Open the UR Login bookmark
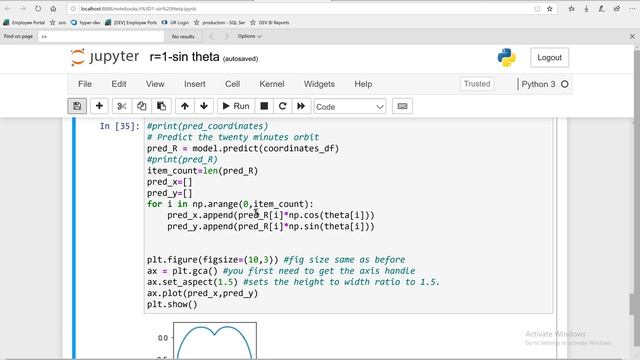Screen dimensions: 640x360 click(x=175, y=22)
